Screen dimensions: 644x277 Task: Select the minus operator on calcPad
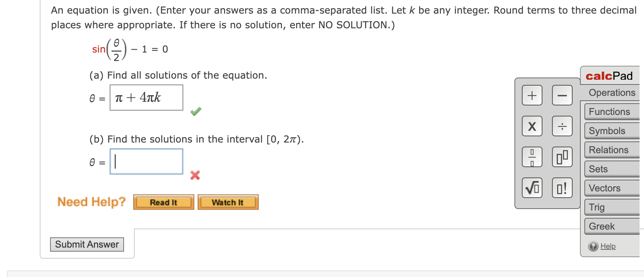pyautogui.click(x=562, y=95)
